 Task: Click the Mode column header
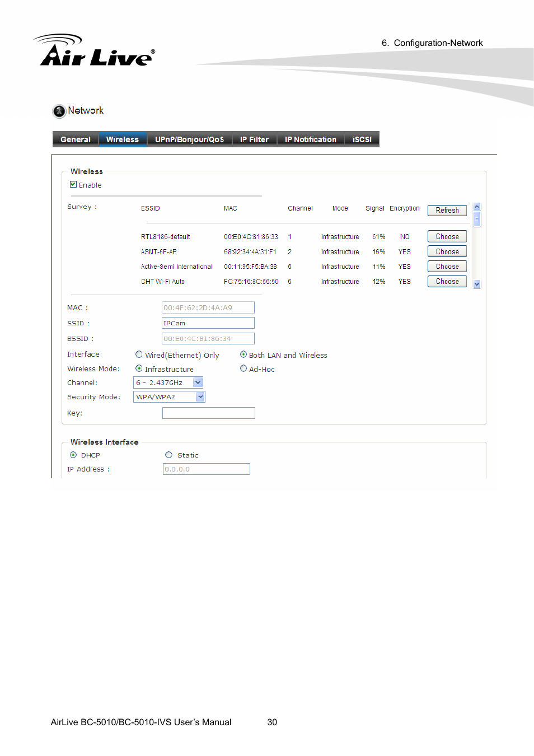[340, 208]
